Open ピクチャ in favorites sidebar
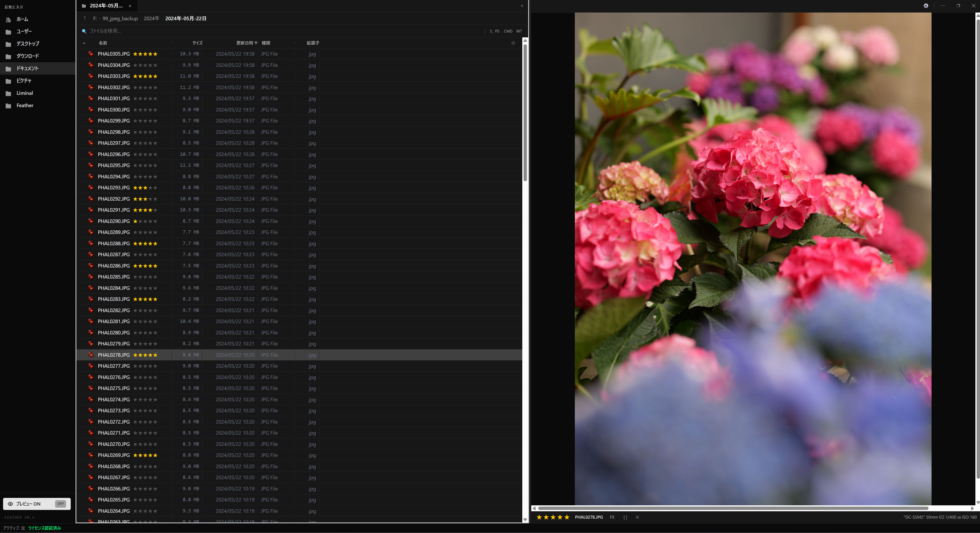This screenshot has width=980, height=533. tap(24, 81)
